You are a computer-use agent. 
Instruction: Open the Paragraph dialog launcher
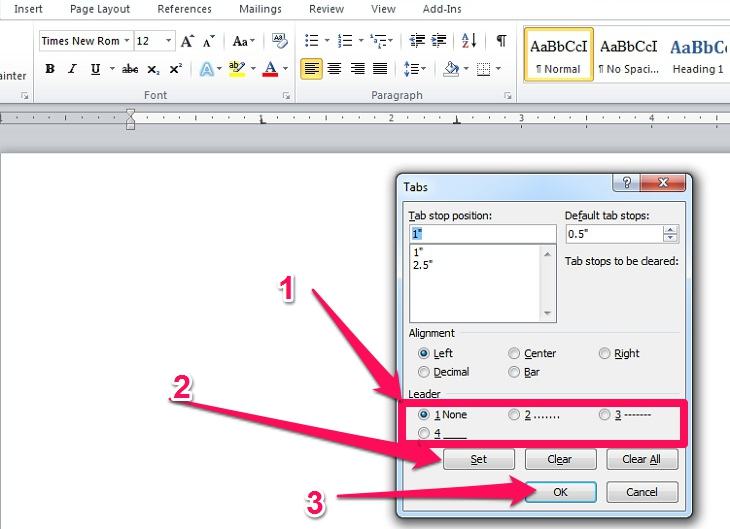tap(507, 96)
